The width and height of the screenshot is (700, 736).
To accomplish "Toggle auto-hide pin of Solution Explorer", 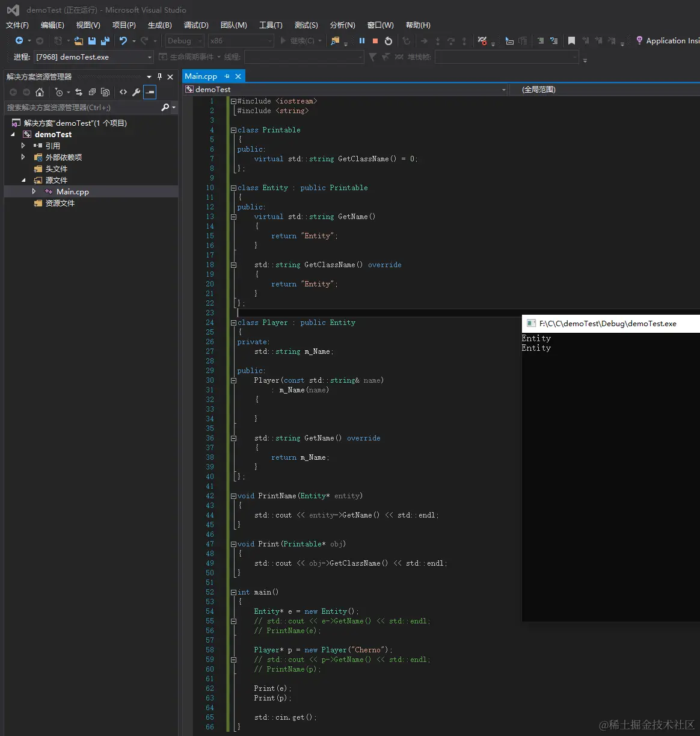I will click(159, 76).
